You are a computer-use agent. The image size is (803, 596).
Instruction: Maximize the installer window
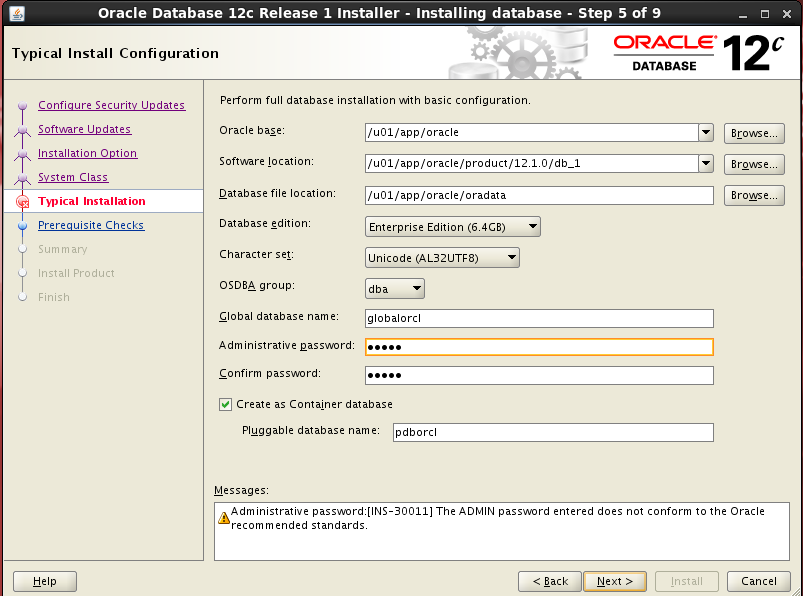click(x=765, y=14)
